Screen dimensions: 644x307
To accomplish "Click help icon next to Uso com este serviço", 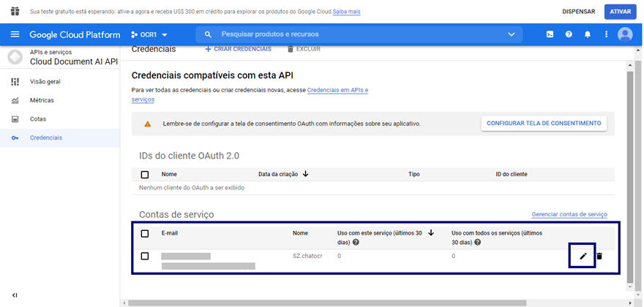I will click(356, 242).
